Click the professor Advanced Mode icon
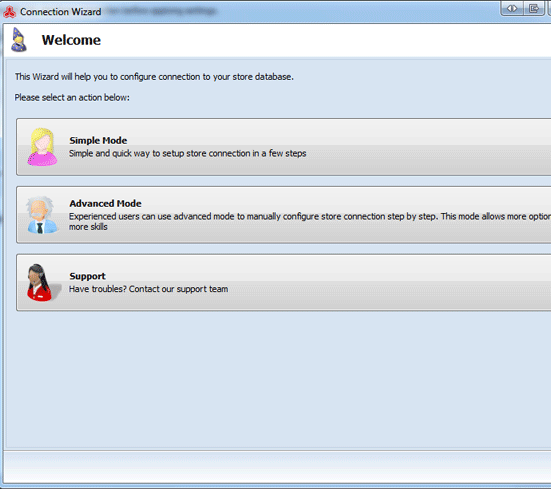The height and width of the screenshot is (491, 551). pos(41,215)
